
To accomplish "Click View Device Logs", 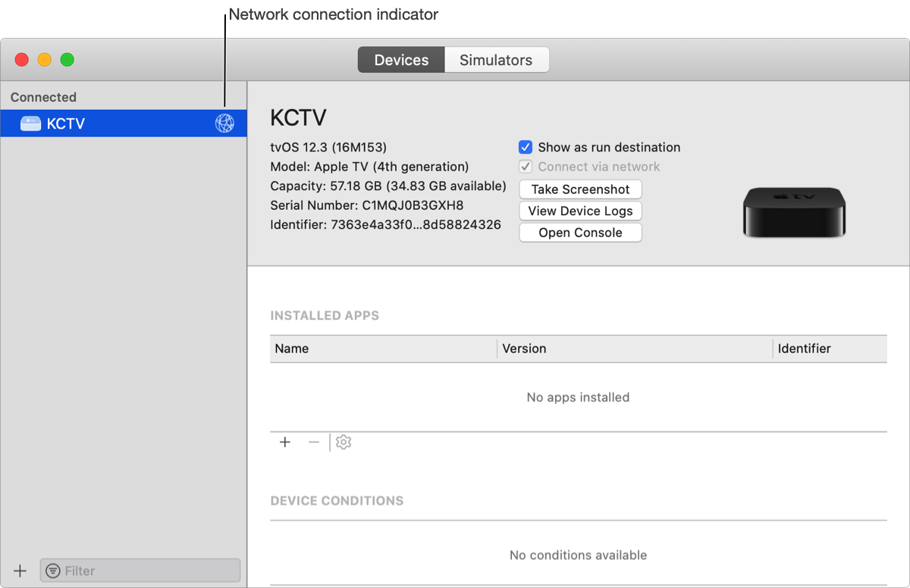I will (580, 211).
